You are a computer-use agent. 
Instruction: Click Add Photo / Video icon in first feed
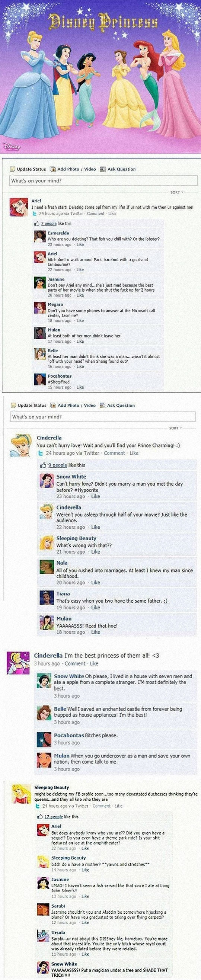point(53,169)
